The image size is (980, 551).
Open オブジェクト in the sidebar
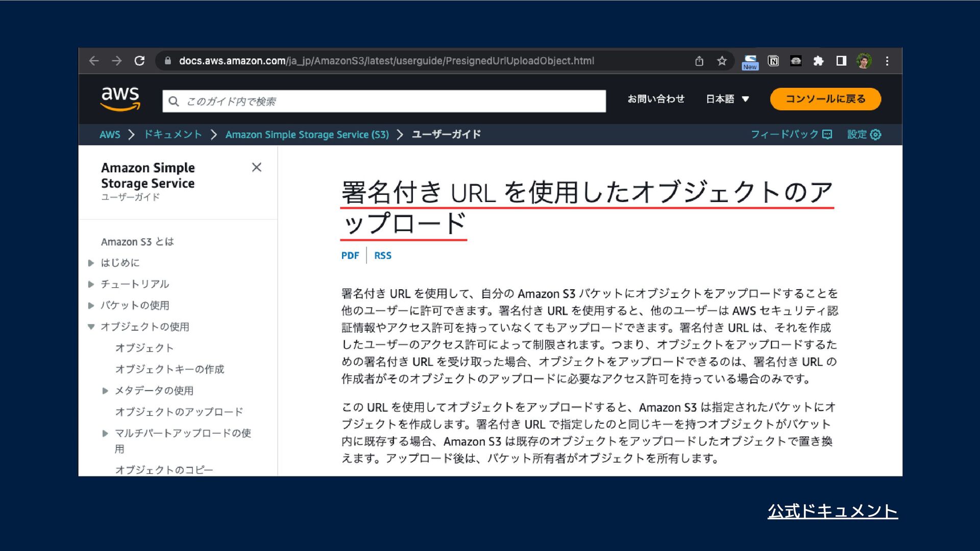click(x=144, y=348)
